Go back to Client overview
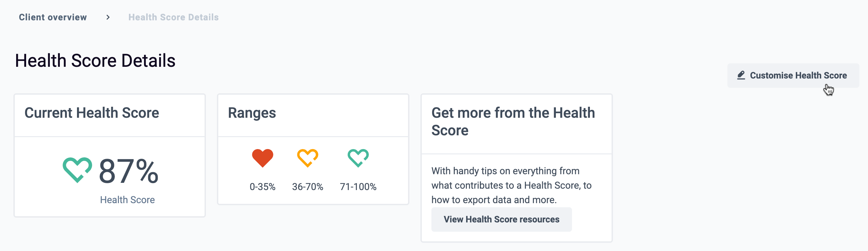The height and width of the screenshot is (251, 868). pos(53,17)
